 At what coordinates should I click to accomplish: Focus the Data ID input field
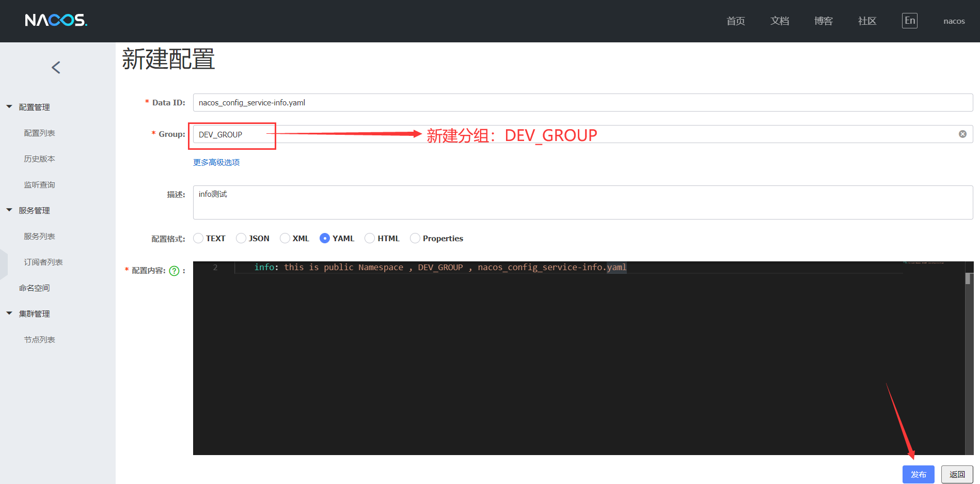coord(583,102)
